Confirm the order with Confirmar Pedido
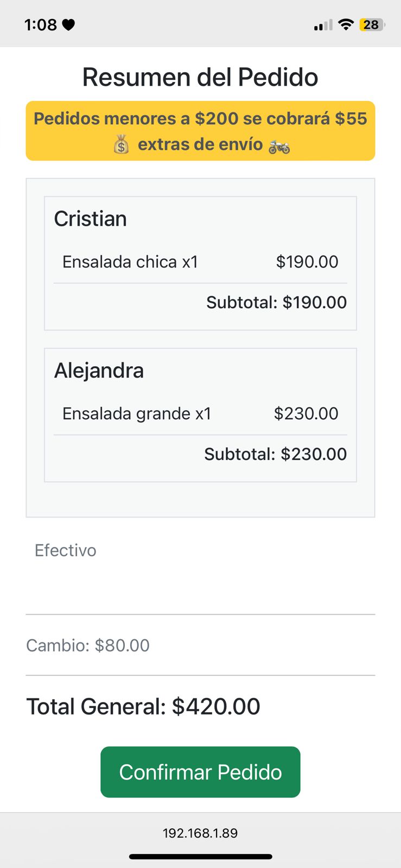The height and width of the screenshot is (868, 401). pyautogui.click(x=200, y=772)
